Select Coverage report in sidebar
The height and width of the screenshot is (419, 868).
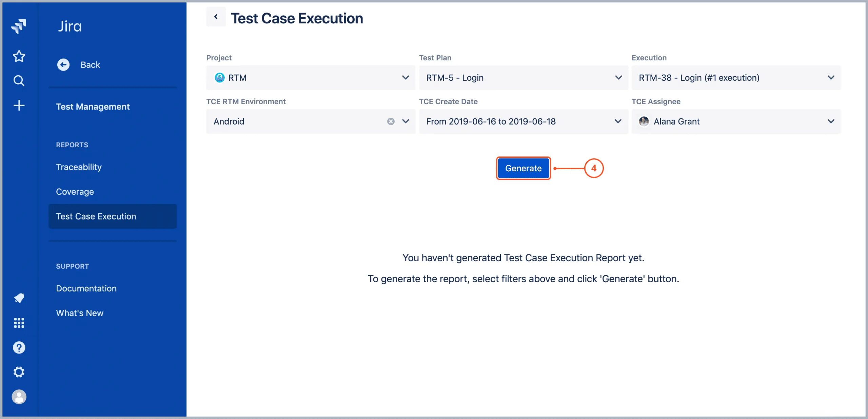75,192
